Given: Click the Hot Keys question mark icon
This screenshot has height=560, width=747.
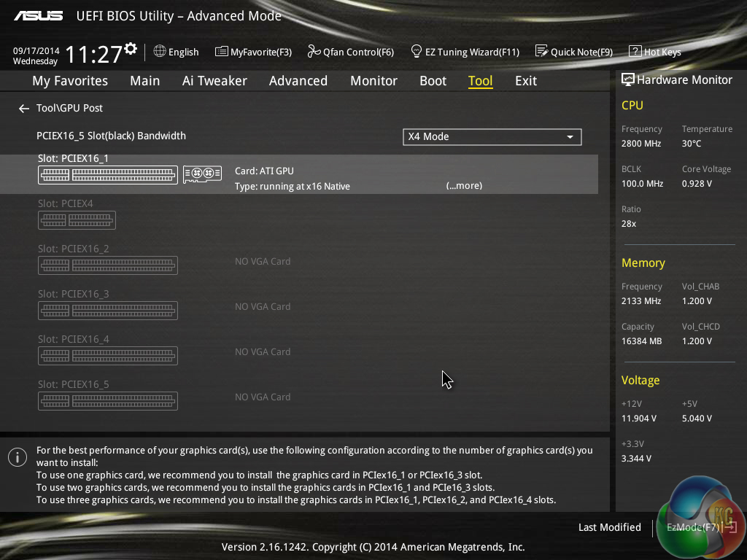Looking at the screenshot, I should (635, 52).
